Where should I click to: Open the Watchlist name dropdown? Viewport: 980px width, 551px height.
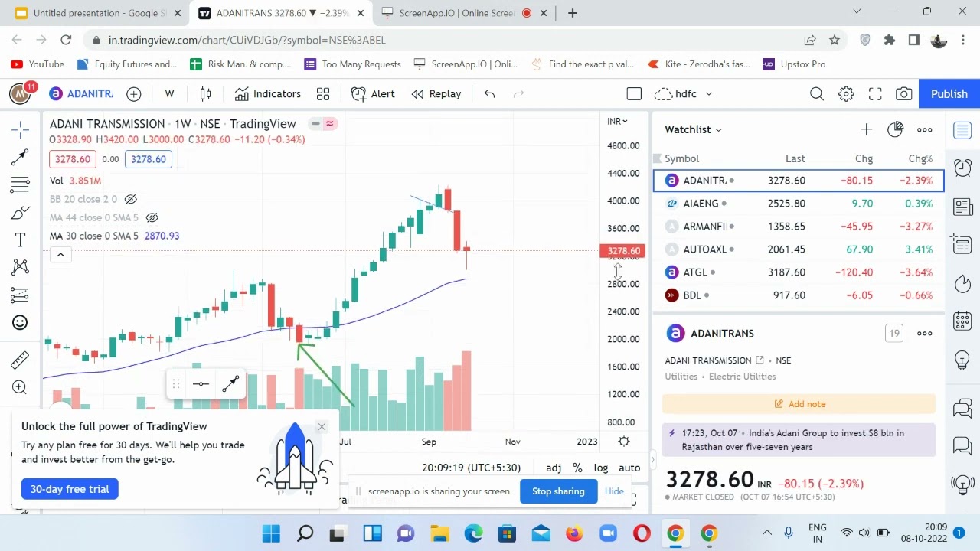(693, 129)
